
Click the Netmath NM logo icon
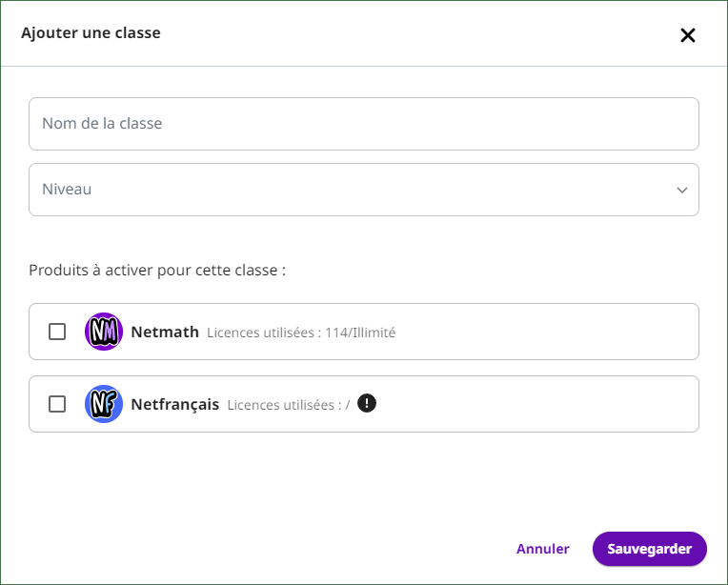click(x=104, y=332)
